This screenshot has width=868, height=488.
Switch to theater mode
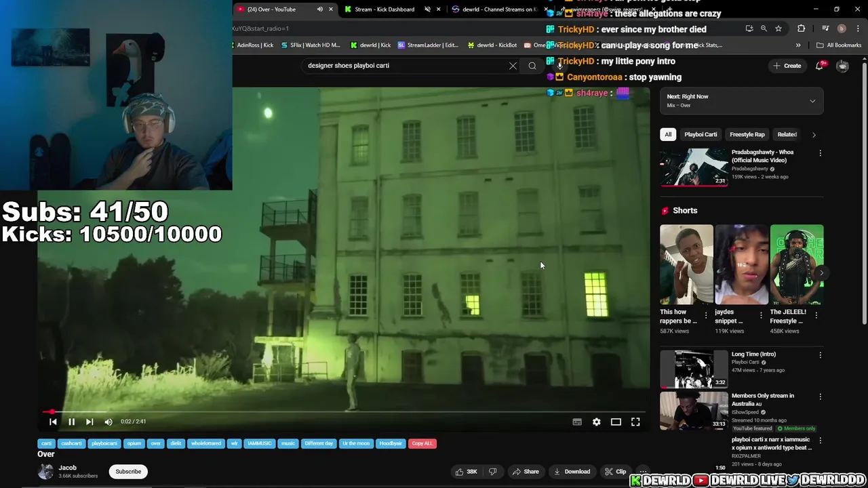(616, 422)
